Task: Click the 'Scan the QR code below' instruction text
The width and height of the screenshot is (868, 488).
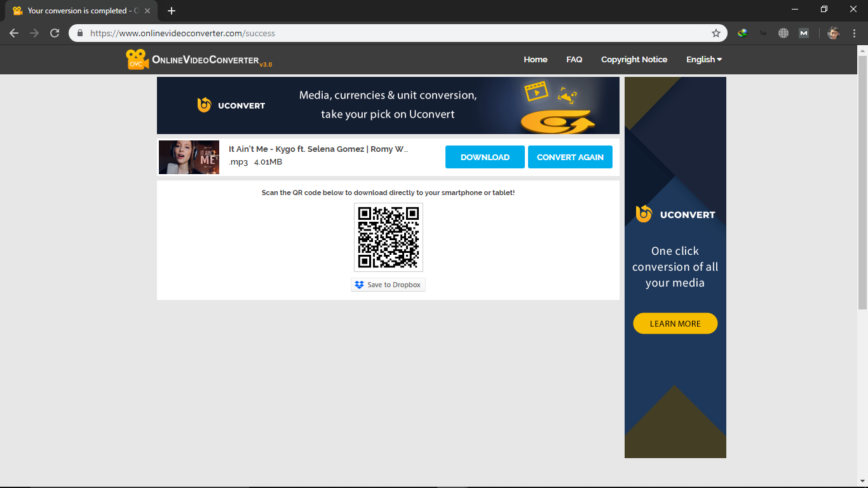Action: (388, 193)
